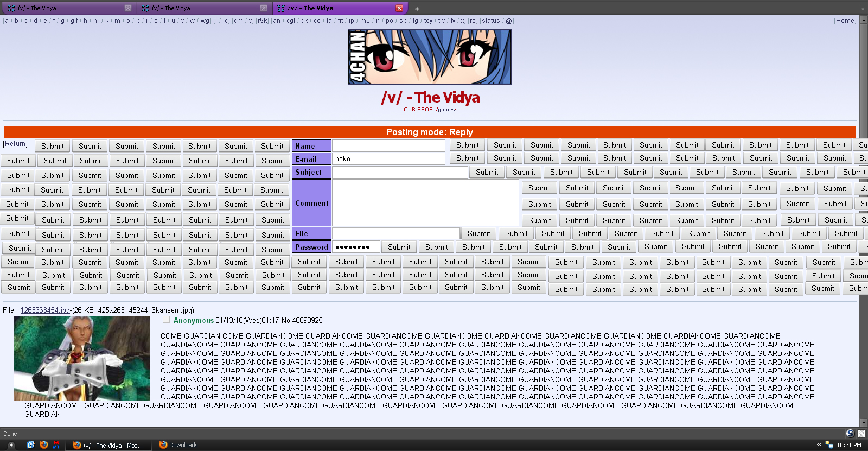Viewport: 868px width, 451px height.
Task: Tick the checkbox beside Anonymous post
Action: click(166, 320)
